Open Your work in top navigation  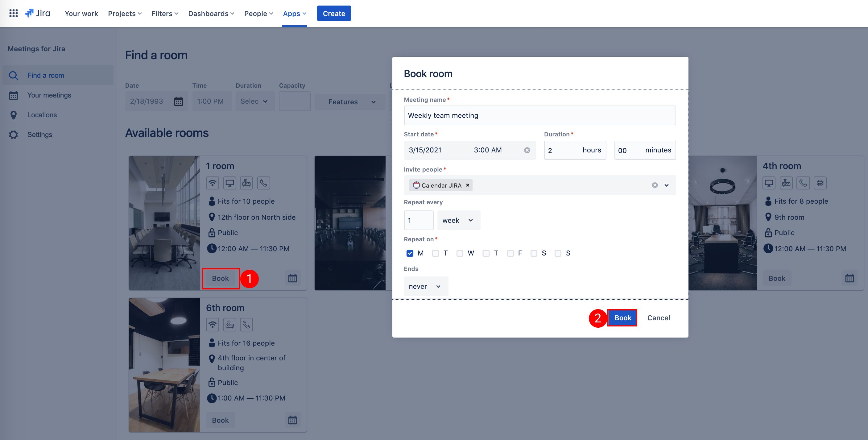(81, 14)
